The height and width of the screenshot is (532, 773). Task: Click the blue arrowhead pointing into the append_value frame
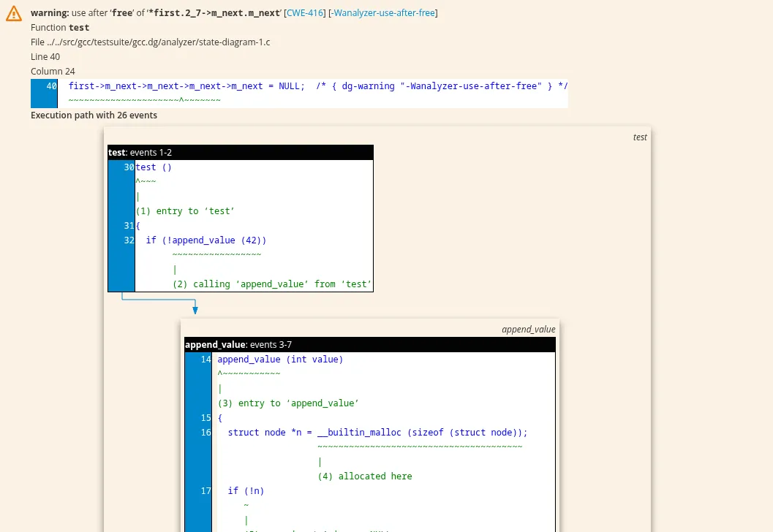(x=195, y=310)
